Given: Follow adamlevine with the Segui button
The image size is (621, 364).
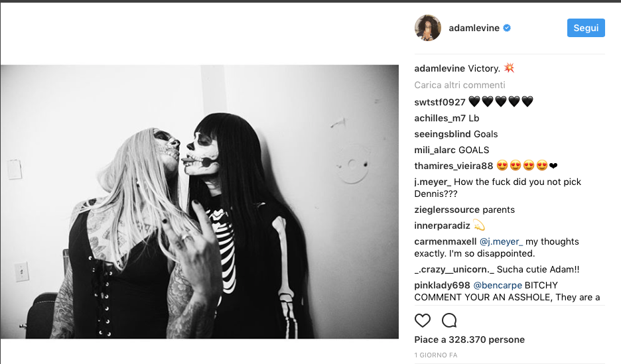Looking at the screenshot, I should pyautogui.click(x=586, y=28).
